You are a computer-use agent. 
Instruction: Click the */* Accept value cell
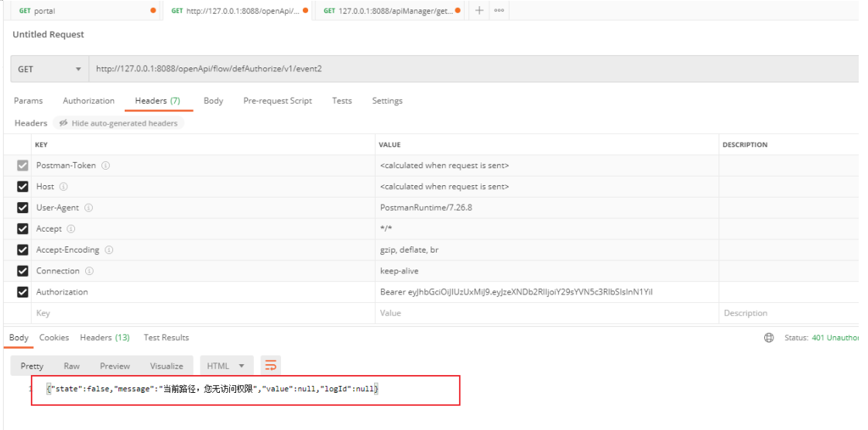point(547,229)
